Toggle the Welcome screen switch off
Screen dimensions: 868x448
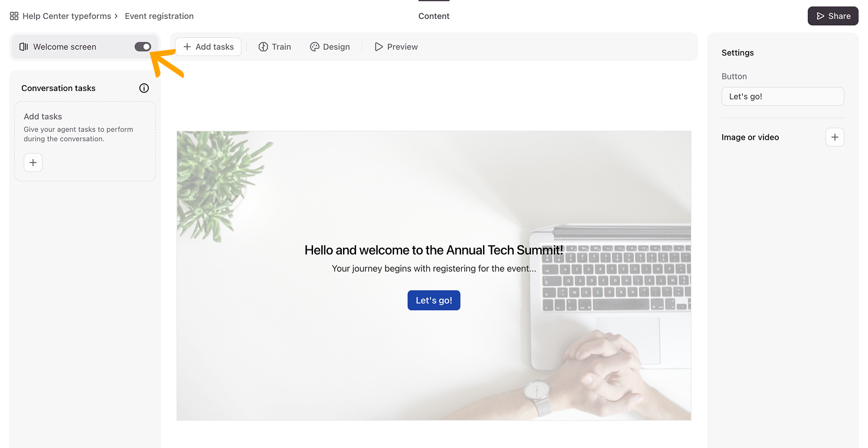(x=143, y=47)
